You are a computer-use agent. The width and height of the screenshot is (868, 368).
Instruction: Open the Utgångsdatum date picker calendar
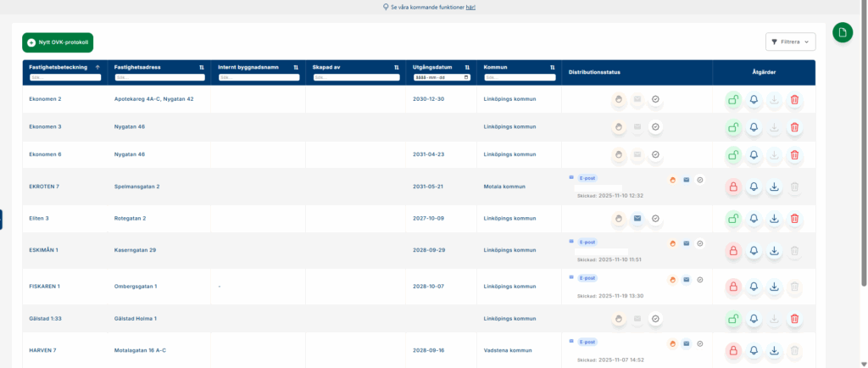(x=466, y=77)
